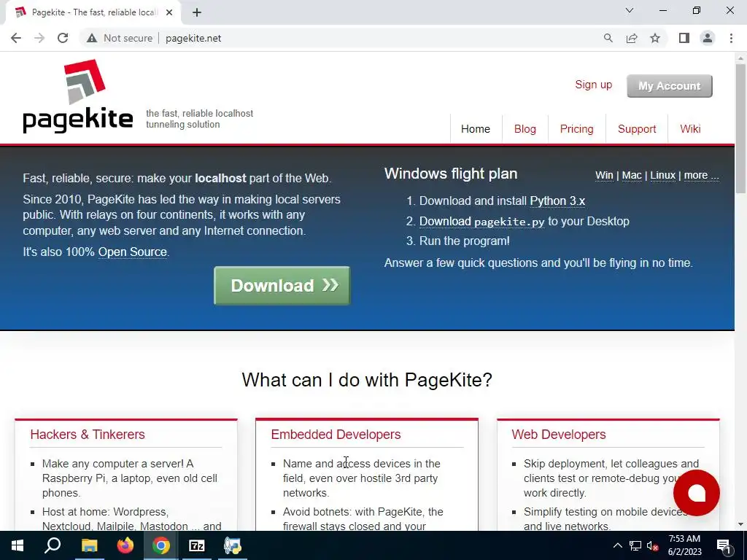The width and height of the screenshot is (747, 560).
Task: Open the Blog nav tab
Action: [525, 129]
